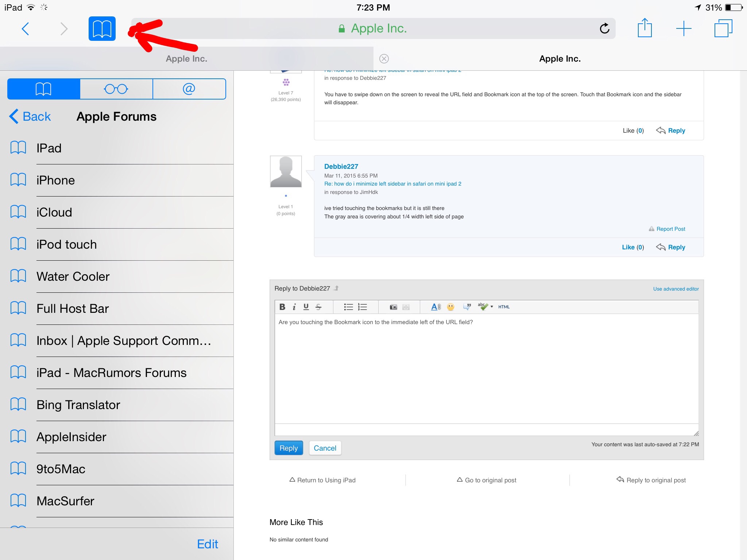This screenshot has height=560, width=747.
Task: Insert a numbered list
Action: pyautogui.click(x=363, y=307)
